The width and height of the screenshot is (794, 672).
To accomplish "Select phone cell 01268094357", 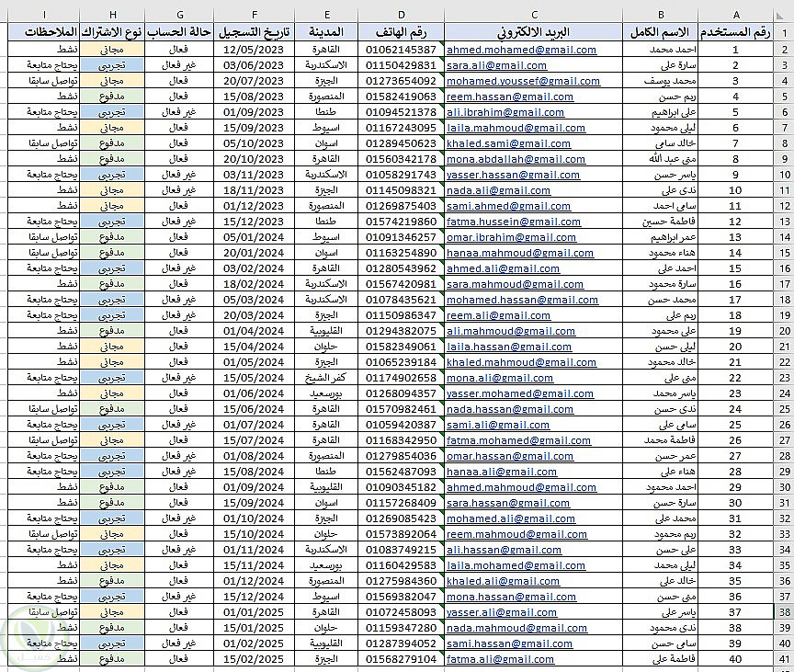I will pyautogui.click(x=401, y=394).
